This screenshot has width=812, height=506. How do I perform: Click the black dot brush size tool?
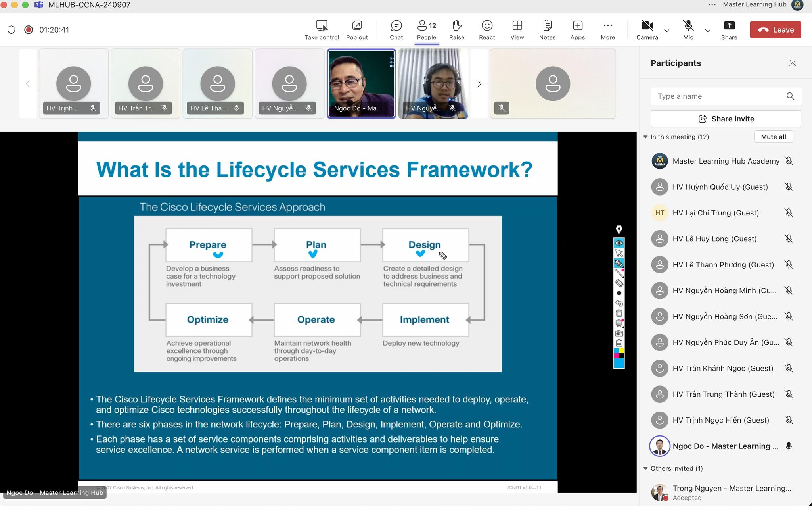point(619,293)
